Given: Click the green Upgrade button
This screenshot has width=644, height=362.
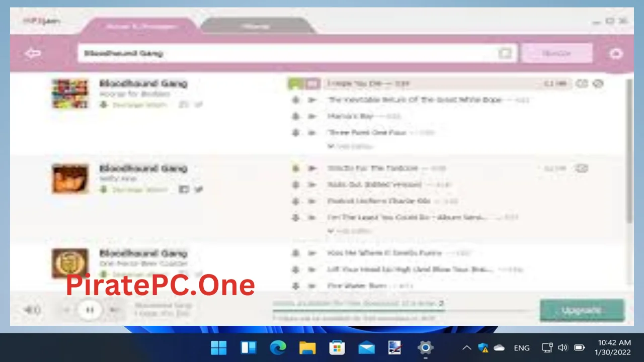Looking at the screenshot, I should [582, 310].
